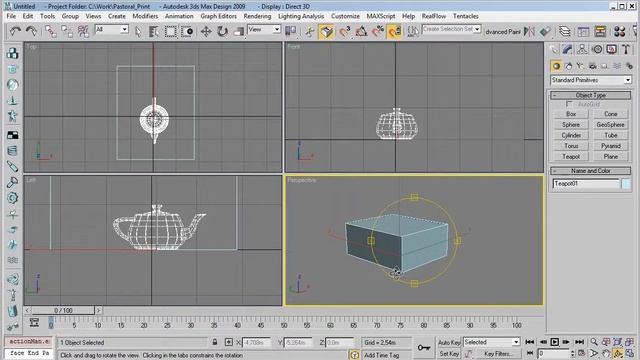Open the Material Editor icon
The height and width of the screenshot is (360, 640).
[x=620, y=31]
